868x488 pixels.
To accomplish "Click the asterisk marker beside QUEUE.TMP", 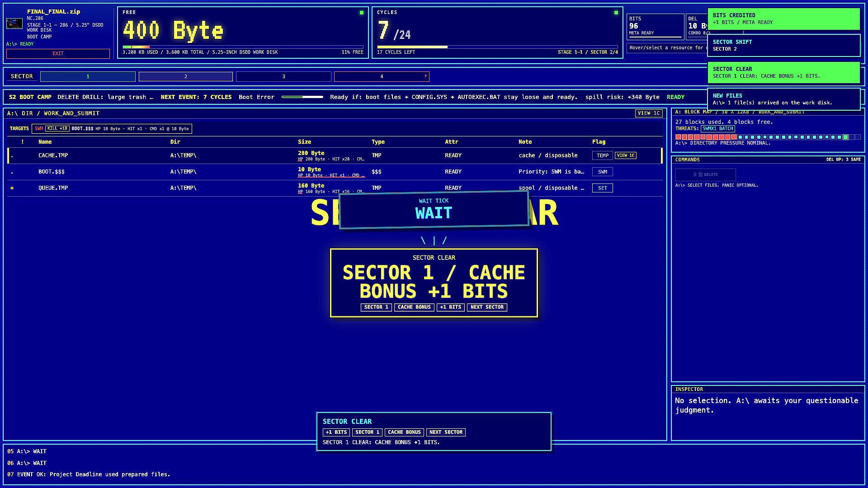I will [x=12, y=188].
